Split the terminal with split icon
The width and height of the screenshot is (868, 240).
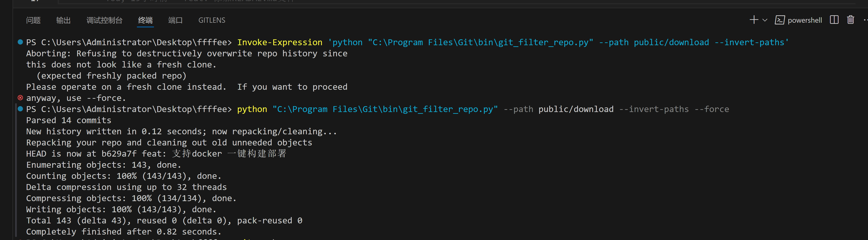point(834,20)
